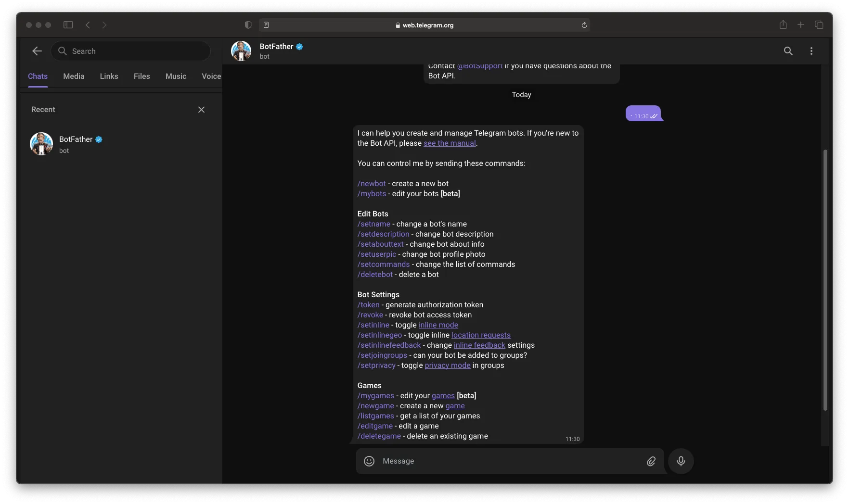Open the emoji picker
The image size is (849, 504).
369,461
